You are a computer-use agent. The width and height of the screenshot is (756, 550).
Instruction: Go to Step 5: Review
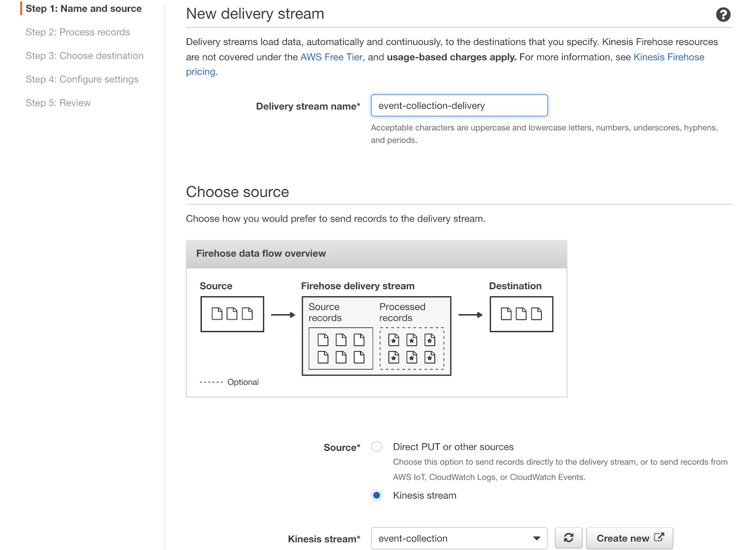pos(58,103)
